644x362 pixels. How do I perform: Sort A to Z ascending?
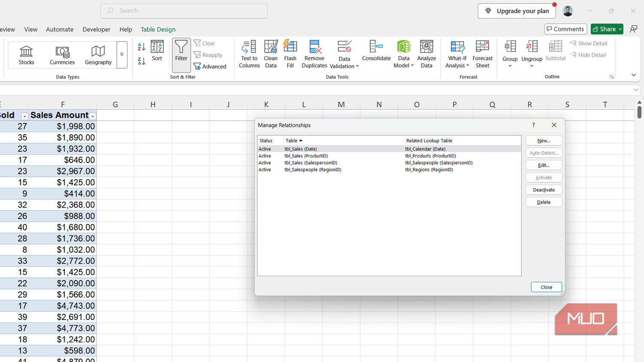coord(142,47)
